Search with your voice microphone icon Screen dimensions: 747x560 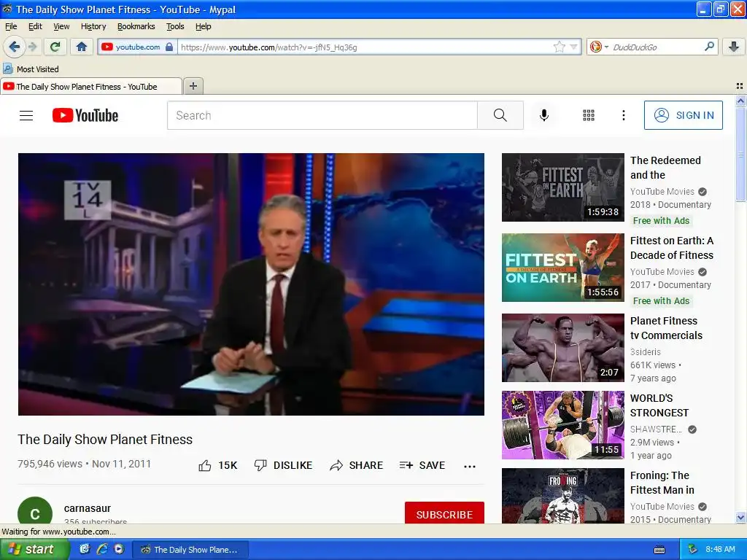[544, 115]
